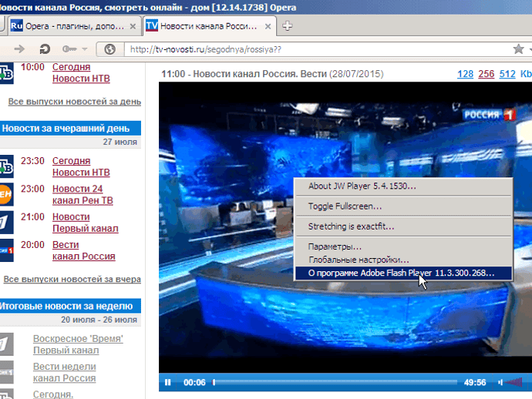Select 'Toggle Fullscreen...' from context menu
The width and height of the screenshot is (532, 399).
[403, 206]
